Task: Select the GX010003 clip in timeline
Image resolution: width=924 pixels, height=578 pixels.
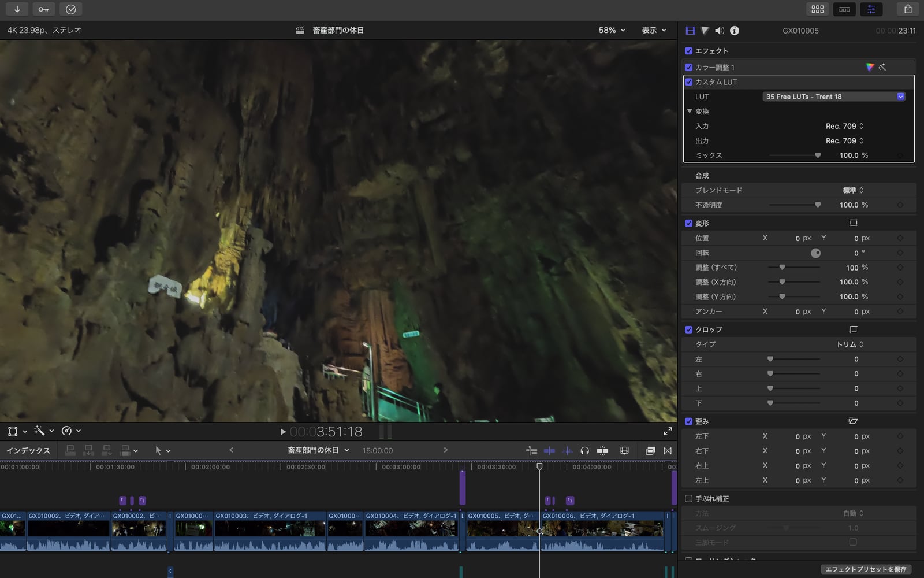Action: [x=269, y=528]
